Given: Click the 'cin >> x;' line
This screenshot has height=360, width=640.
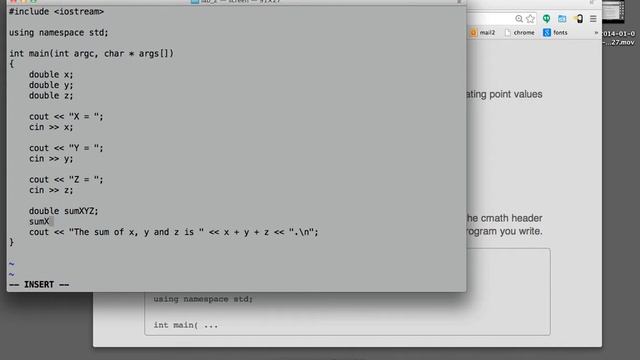Looking at the screenshot, I should pyautogui.click(x=51, y=127).
